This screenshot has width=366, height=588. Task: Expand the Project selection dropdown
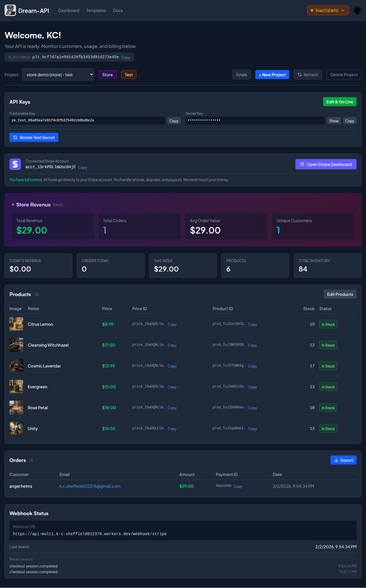pos(58,75)
